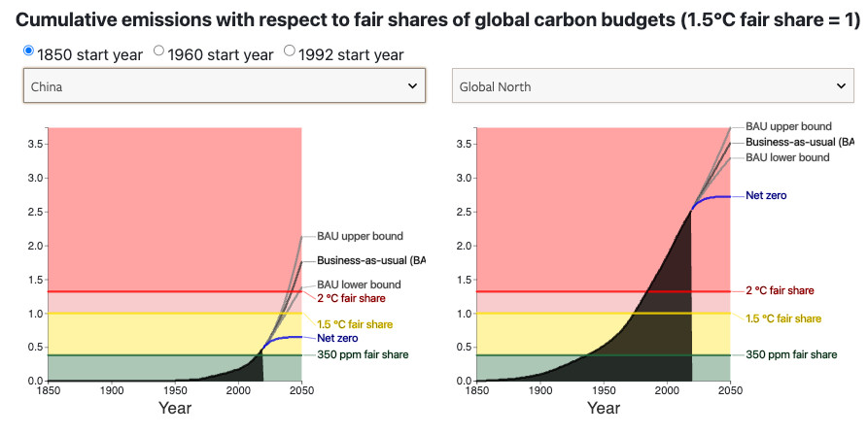
Task: Open the Global North region dropdown
Action: point(652,85)
